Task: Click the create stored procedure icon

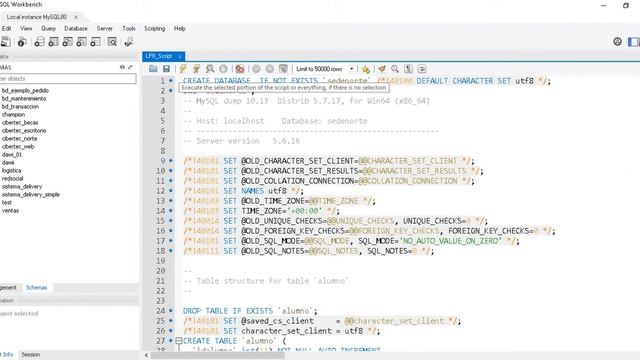Action: coord(82,42)
